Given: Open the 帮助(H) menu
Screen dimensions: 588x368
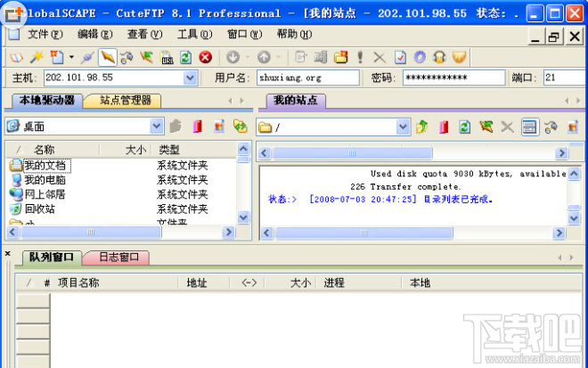Looking at the screenshot, I should [294, 35].
